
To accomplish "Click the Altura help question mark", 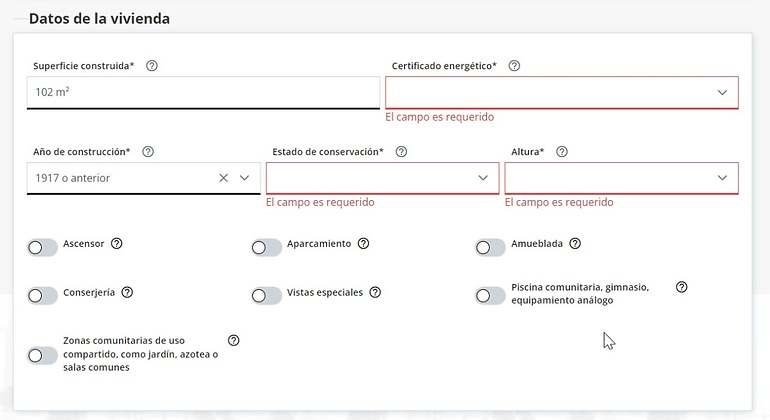I will 562,151.
